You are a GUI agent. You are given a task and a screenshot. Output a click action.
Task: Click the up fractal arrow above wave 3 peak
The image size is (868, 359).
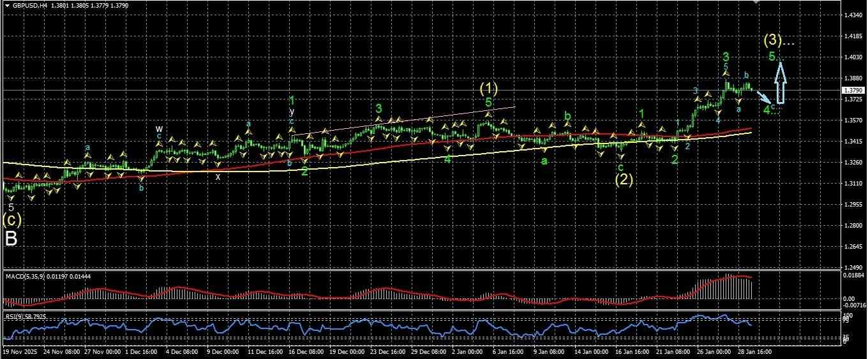tap(726, 74)
